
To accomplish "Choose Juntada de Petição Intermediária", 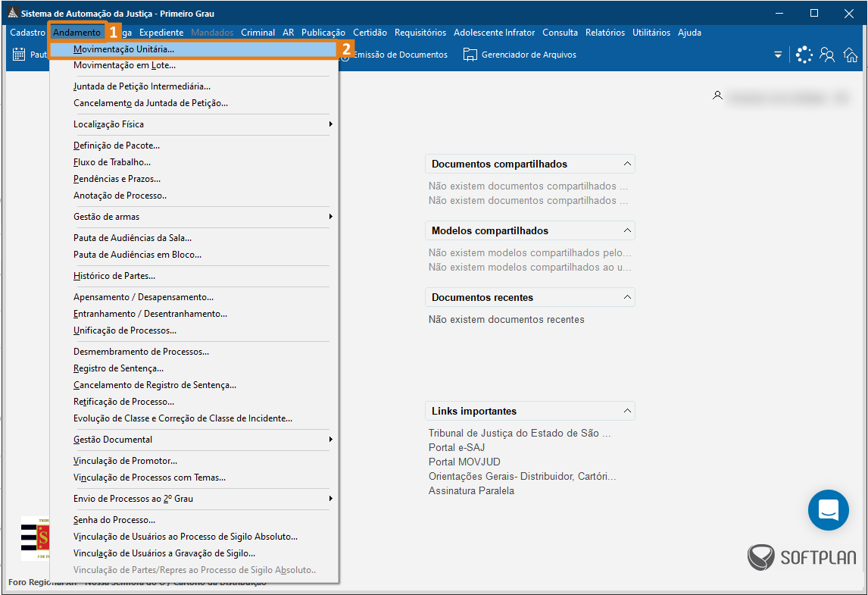I will 195,86.
